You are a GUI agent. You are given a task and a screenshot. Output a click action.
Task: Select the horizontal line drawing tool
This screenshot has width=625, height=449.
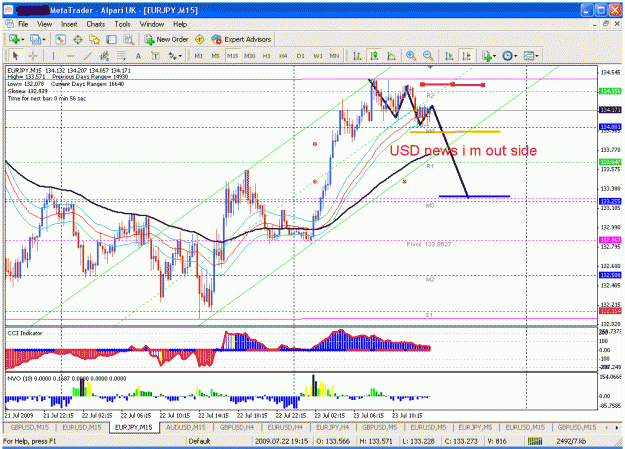pyautogui.click(x=71, y=56)
